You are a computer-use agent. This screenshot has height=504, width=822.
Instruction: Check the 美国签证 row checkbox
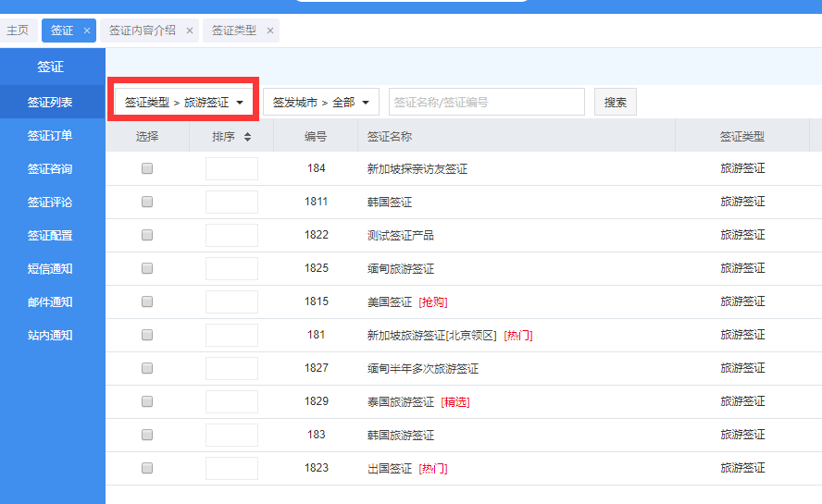pyautogui.click(x=147, y=302)
